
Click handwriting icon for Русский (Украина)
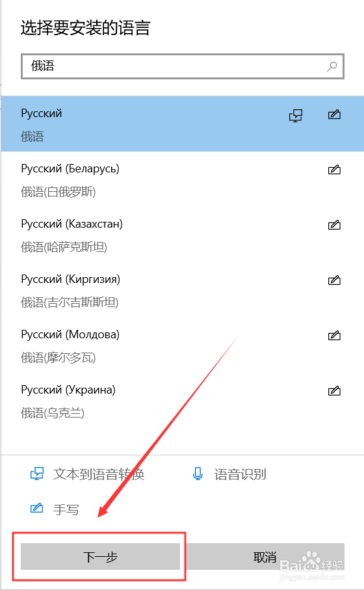(x=334, y=390)
